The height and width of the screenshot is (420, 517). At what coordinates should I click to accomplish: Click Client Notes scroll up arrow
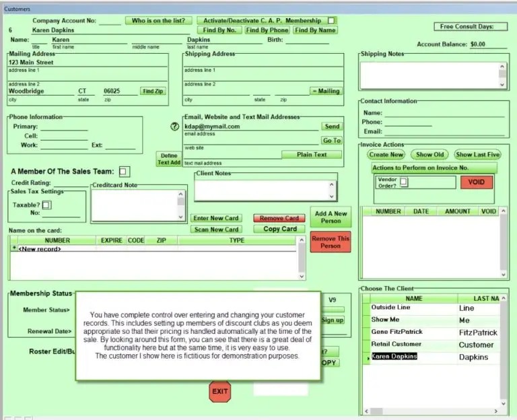point(332,184)
